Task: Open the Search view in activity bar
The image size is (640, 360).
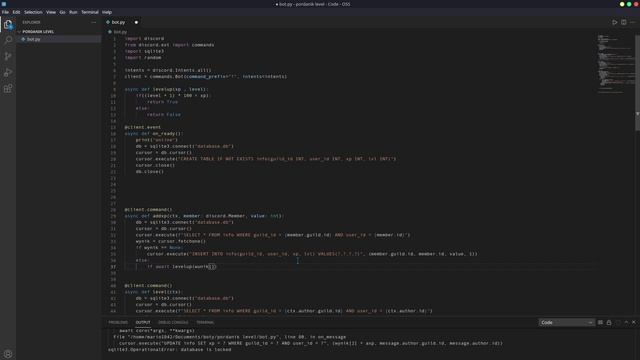Action: [x=8, y=40]
